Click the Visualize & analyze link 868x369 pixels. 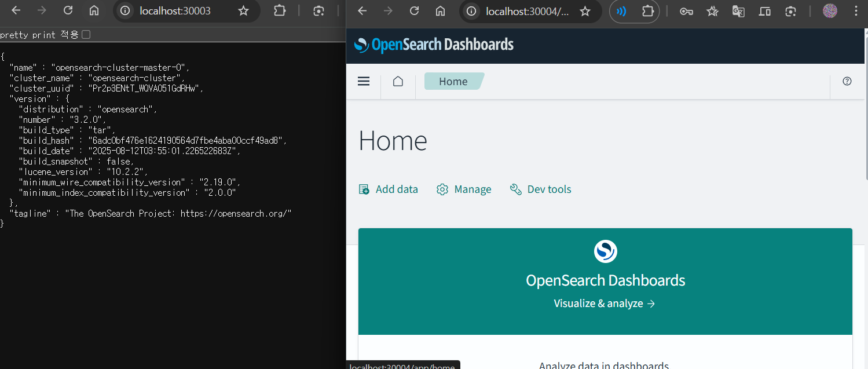605,304
